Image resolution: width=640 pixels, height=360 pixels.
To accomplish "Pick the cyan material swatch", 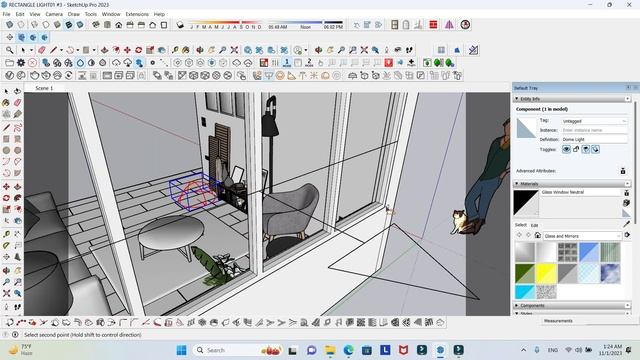I will [x=524, y=292].
